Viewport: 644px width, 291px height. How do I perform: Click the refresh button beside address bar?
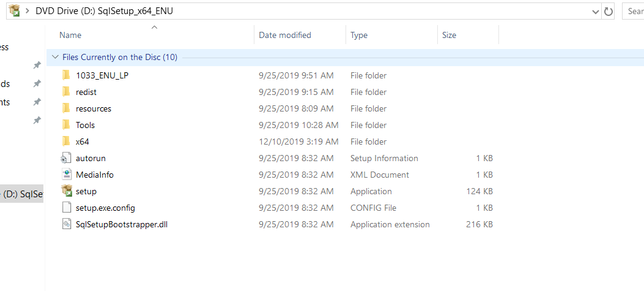point(609,12)
